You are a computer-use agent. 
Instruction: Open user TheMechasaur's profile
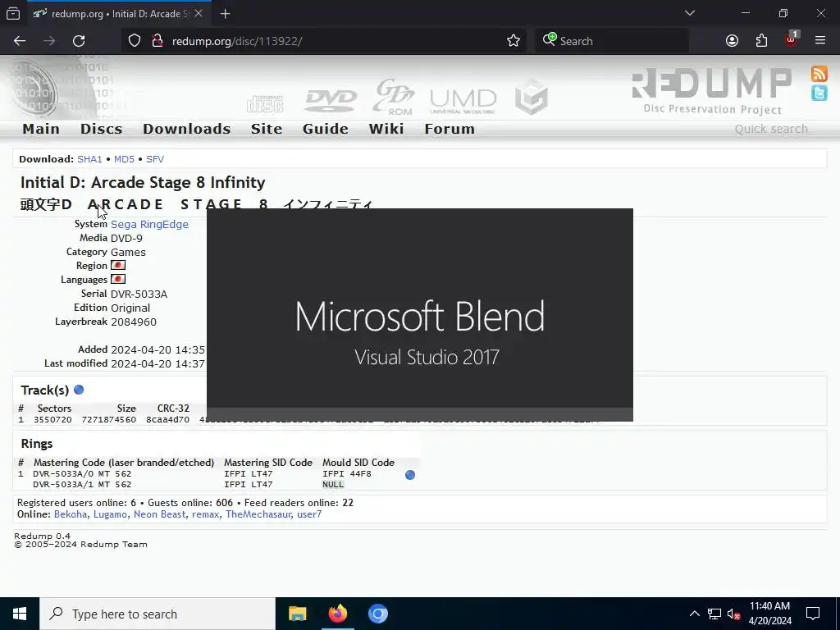(258, 514)
